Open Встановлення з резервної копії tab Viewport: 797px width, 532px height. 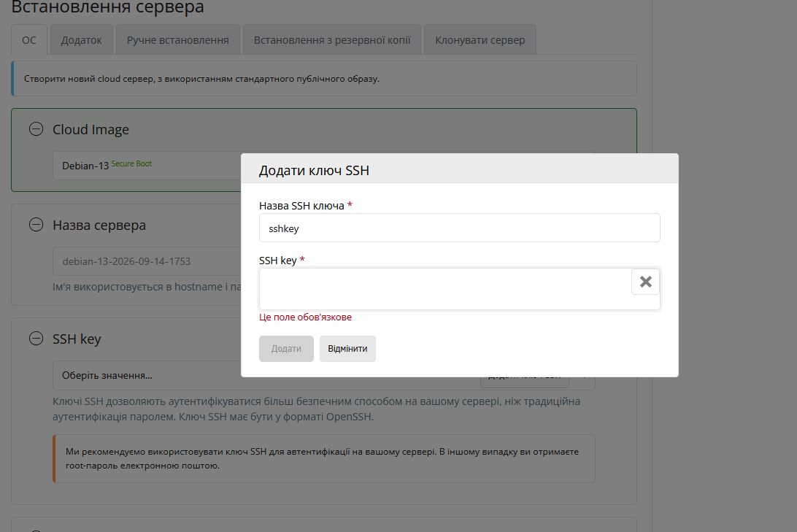(332, 39)
